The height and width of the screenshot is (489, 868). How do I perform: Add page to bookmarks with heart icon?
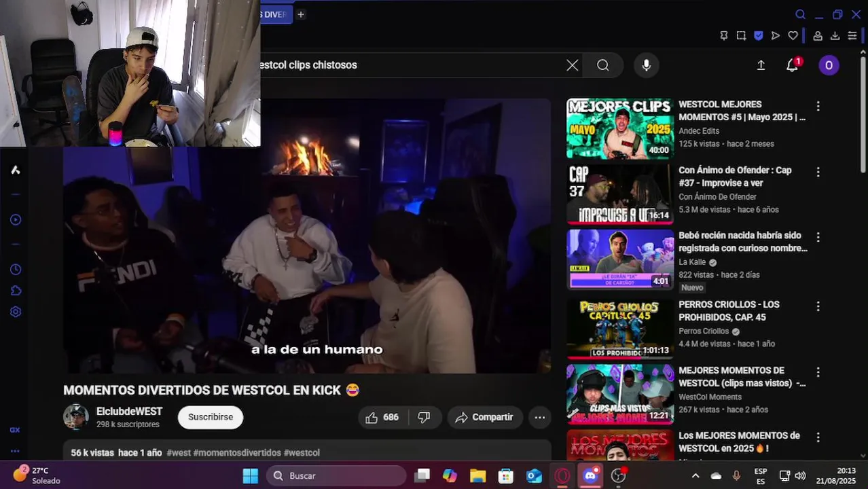pyautogui.click(x=793, y=36)
